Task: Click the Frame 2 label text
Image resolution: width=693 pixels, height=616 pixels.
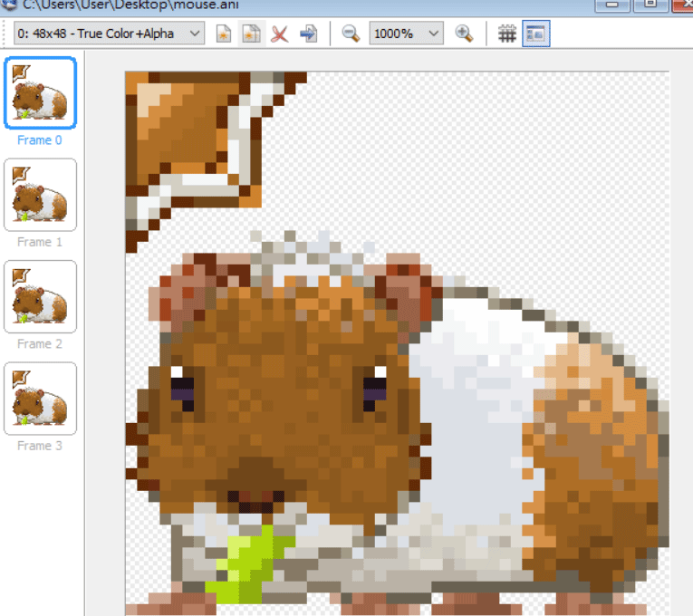Action: (x=39, y=344)
